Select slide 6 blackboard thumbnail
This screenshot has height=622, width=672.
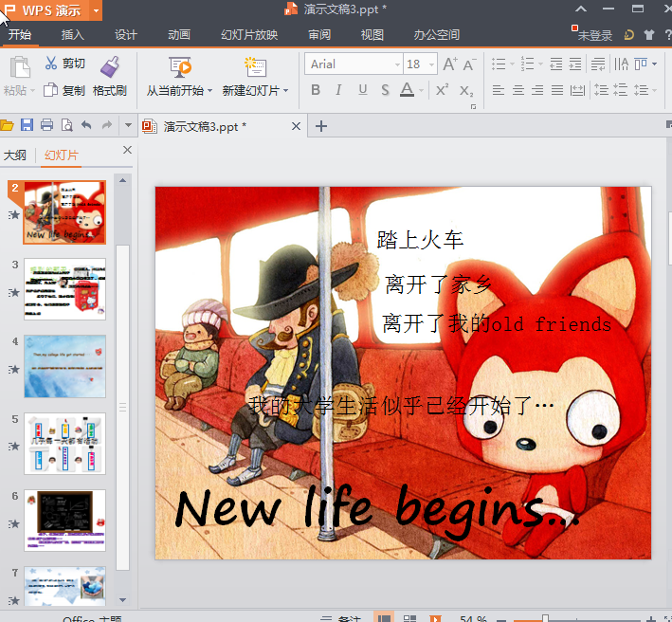pos(64,521)
